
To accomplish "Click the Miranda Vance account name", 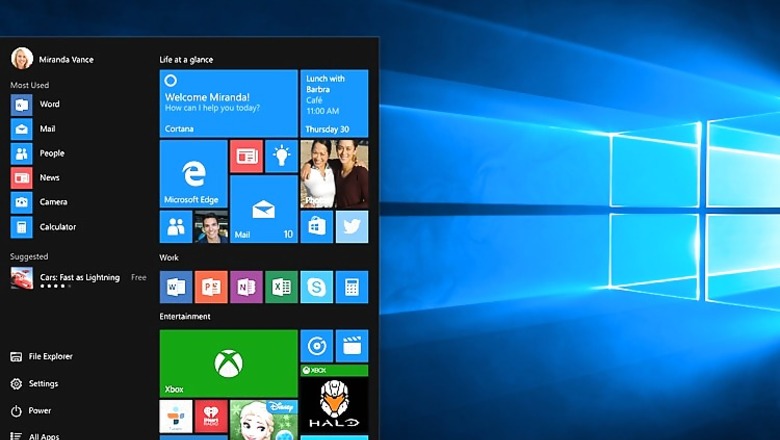I will tap(66, 59).
